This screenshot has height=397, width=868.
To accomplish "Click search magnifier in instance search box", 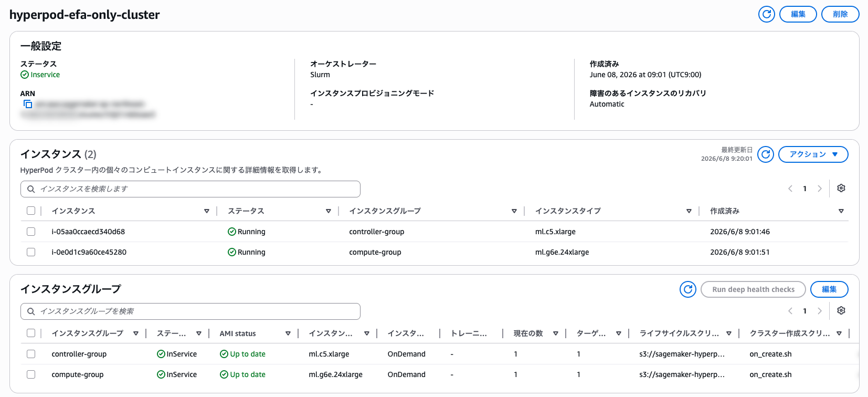I will [31, 189].
